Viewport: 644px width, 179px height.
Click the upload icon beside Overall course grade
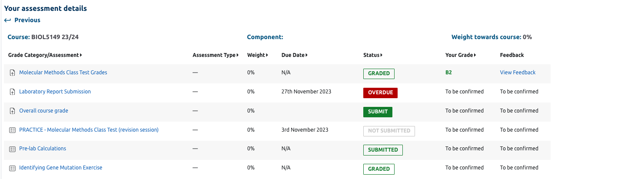pos(12,111)
